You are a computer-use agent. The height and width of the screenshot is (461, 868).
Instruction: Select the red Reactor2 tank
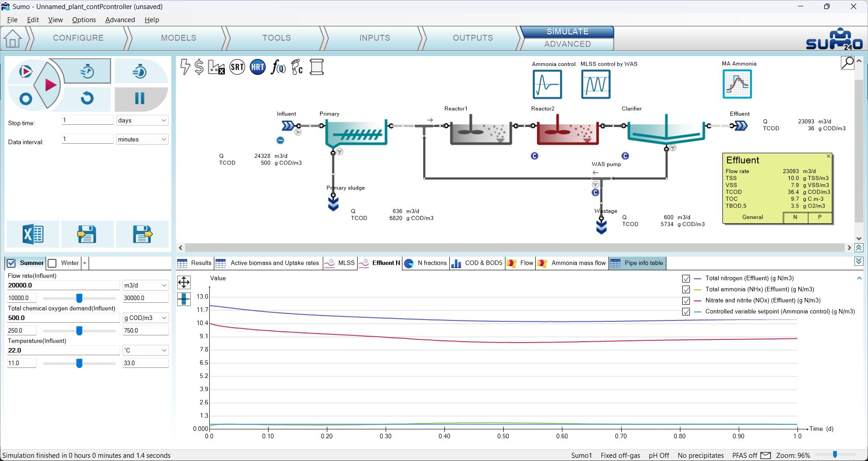568,131
